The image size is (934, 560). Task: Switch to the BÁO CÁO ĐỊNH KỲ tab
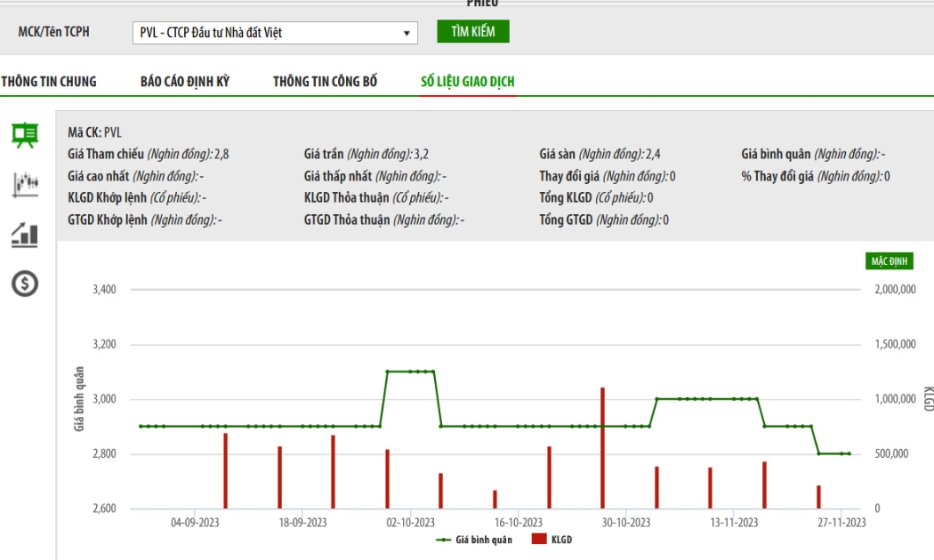pyautogui.click(x=185, y=82)
